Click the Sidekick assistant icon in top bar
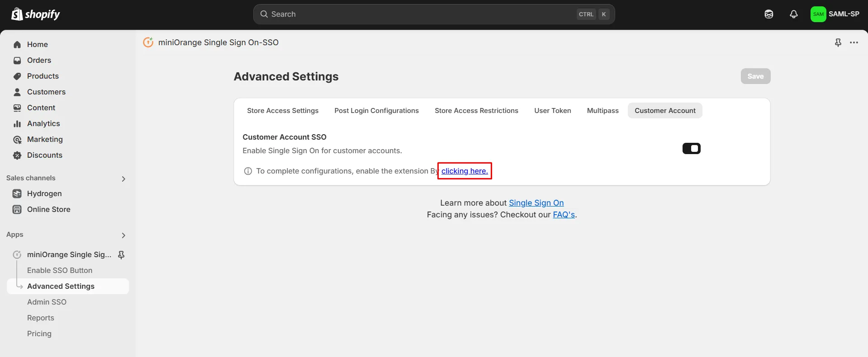Image resolution: width=868 pixels, height=357 pixels. pos(769,14)
